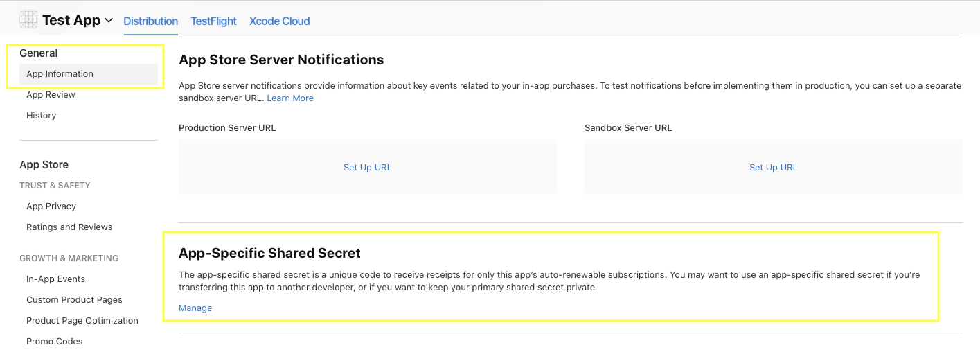980x352 pixels.
Task: Click the Test App grid icon
Action: (29, 20)
